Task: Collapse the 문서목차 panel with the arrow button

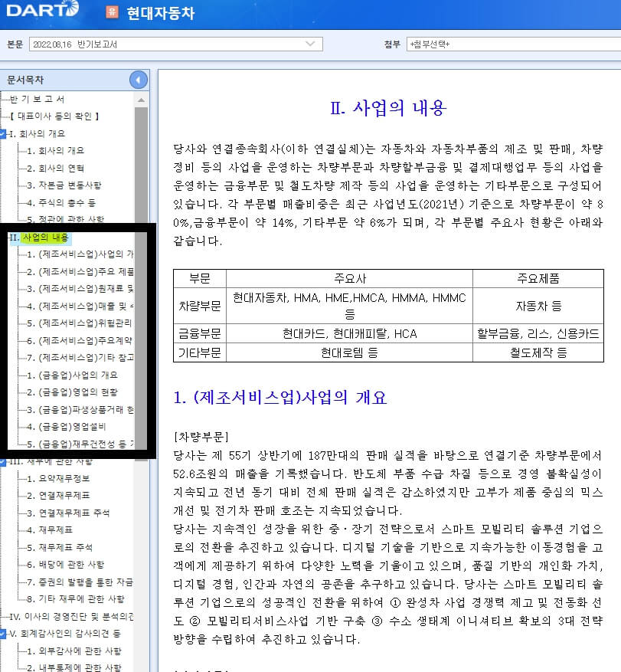Action: click(x=139, y=80)
